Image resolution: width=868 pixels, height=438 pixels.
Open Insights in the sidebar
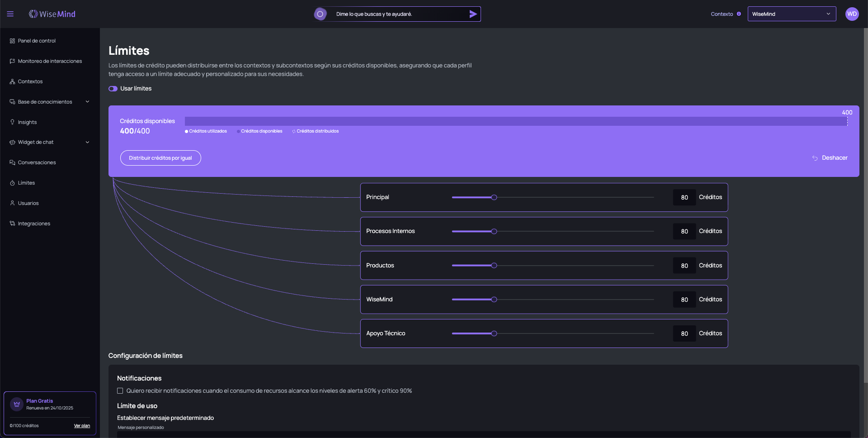tap(27, 122)
